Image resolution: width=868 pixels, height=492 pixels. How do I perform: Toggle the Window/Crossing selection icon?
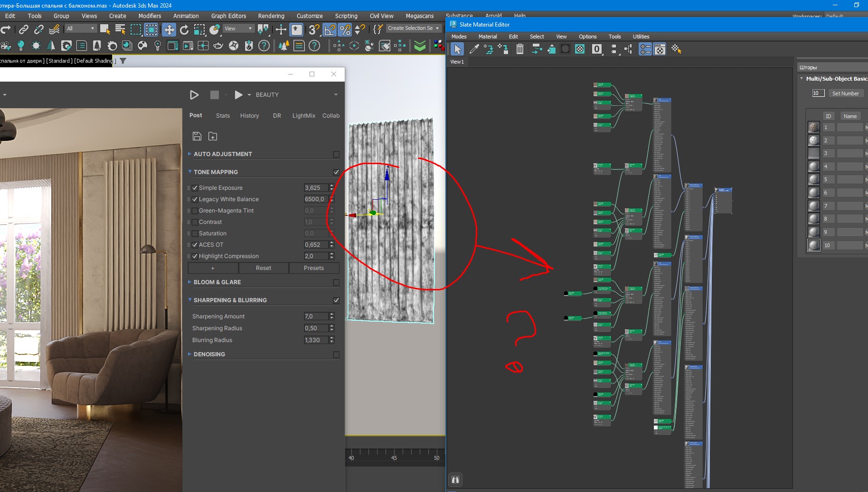click(151, 30)
